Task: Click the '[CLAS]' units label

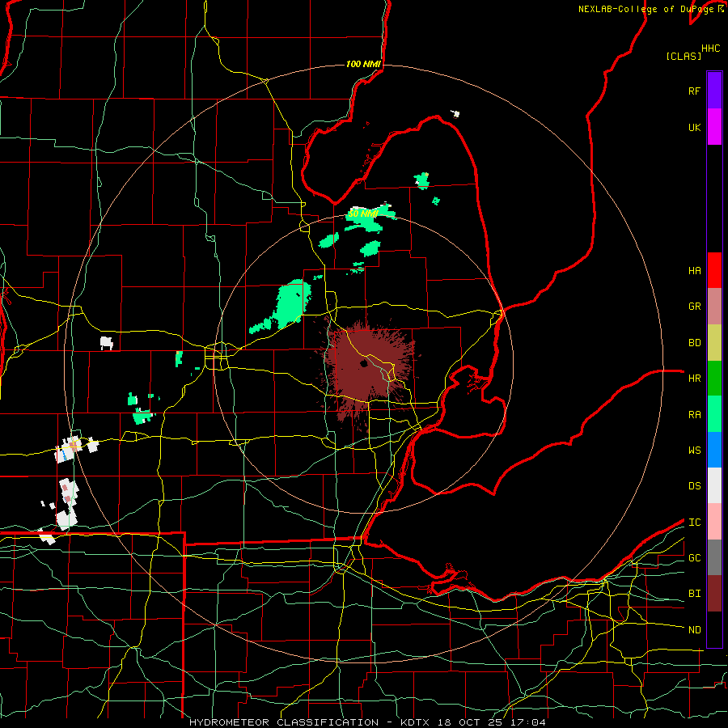Action: [x=684, y=57]
